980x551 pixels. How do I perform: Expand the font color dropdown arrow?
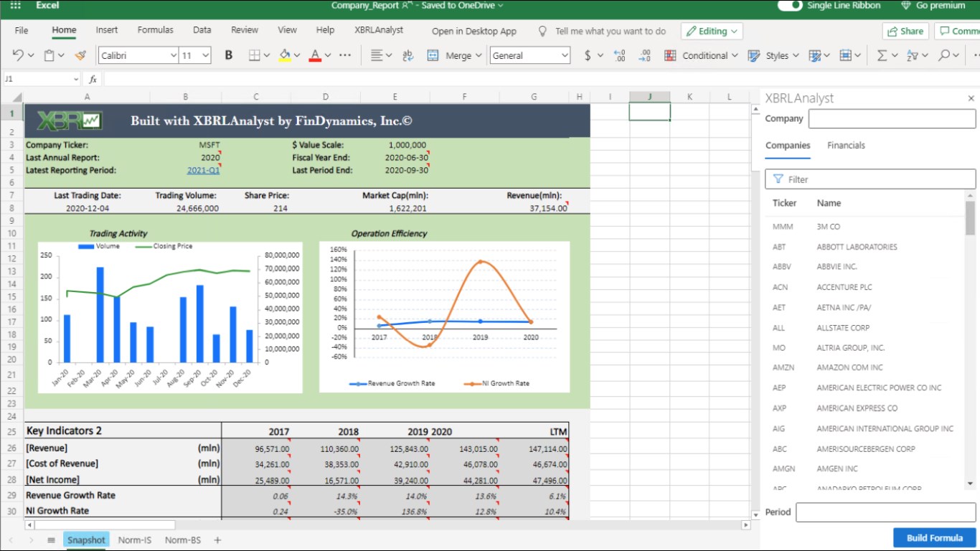(x=327, y=55)
